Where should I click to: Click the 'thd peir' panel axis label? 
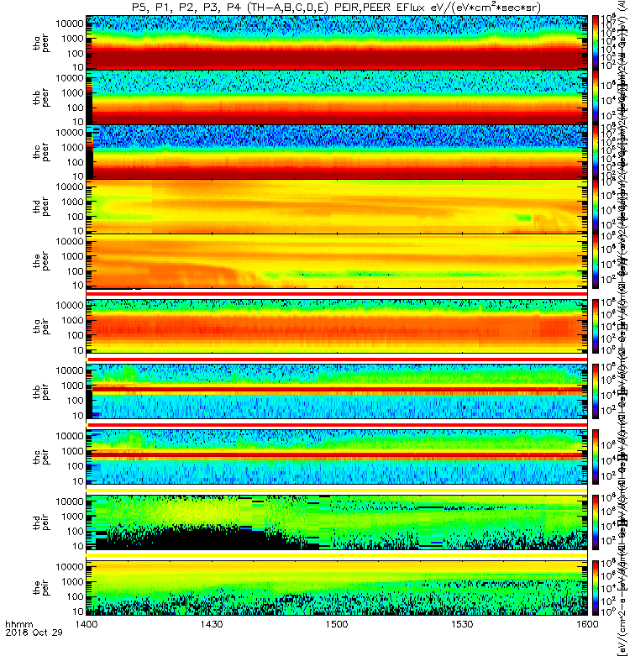tap(40, 522)
